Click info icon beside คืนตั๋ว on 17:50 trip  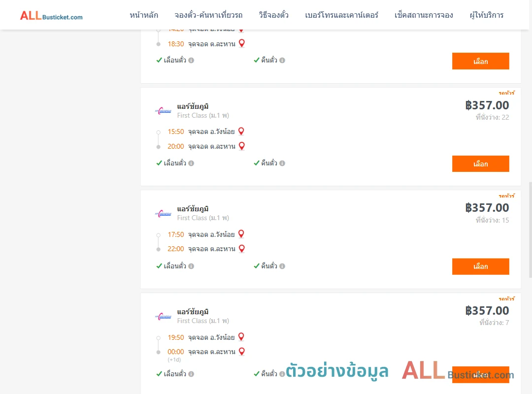coord(282,266)
